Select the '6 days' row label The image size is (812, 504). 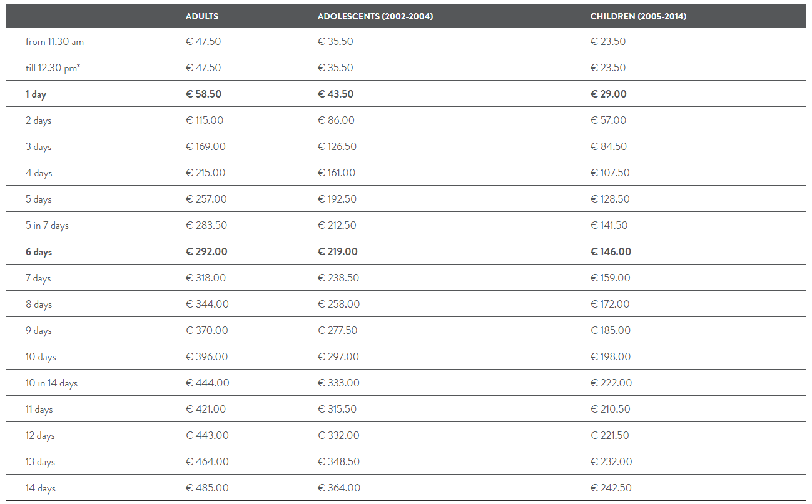point(39,252)
